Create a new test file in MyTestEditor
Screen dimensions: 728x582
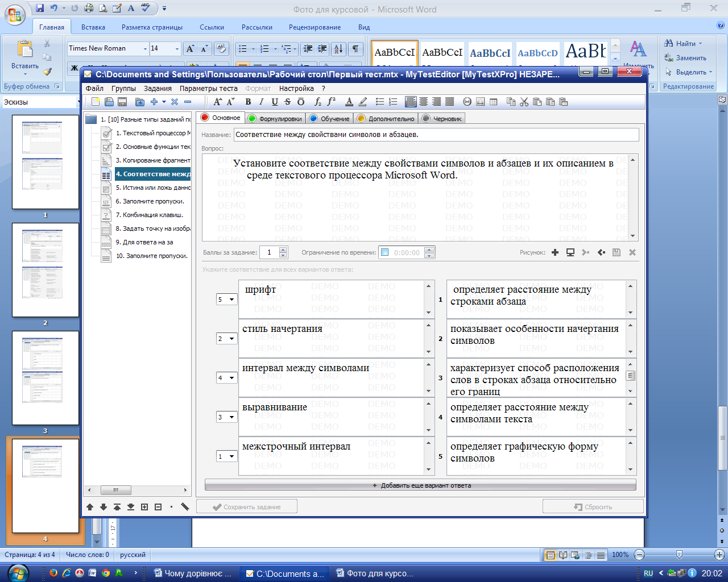point(96,102)
